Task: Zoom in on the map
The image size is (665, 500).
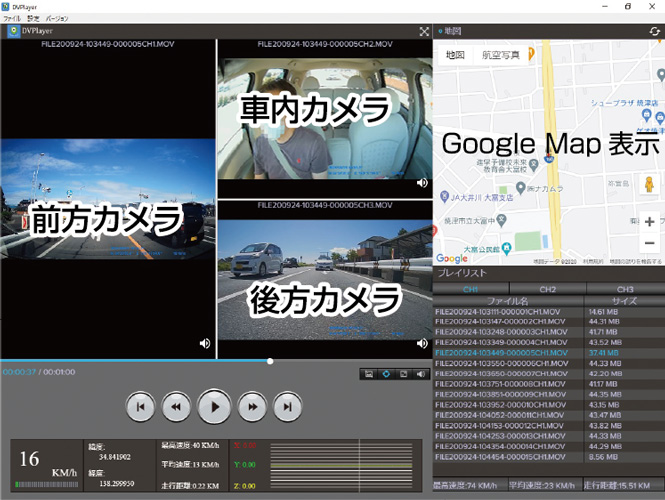Action: [x=649, y=221]
